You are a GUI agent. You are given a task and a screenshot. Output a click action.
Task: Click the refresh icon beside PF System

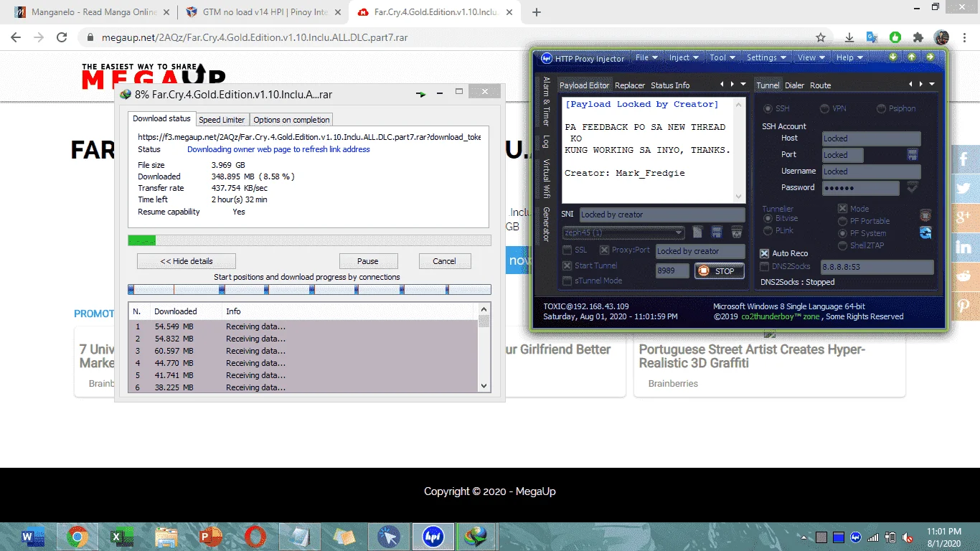coord(925,232)
